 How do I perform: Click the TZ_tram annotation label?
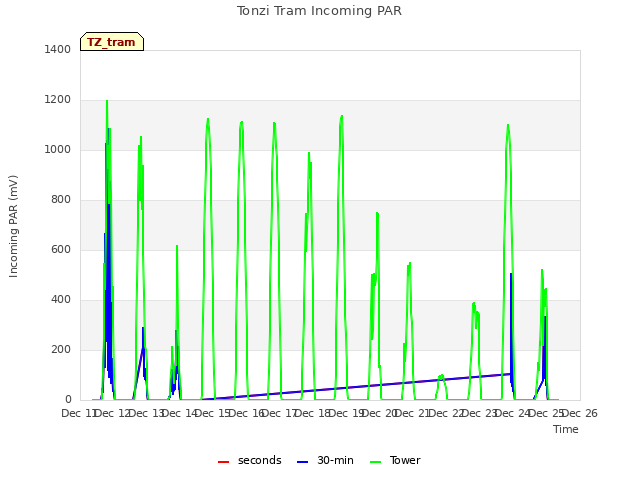[112, 42]
